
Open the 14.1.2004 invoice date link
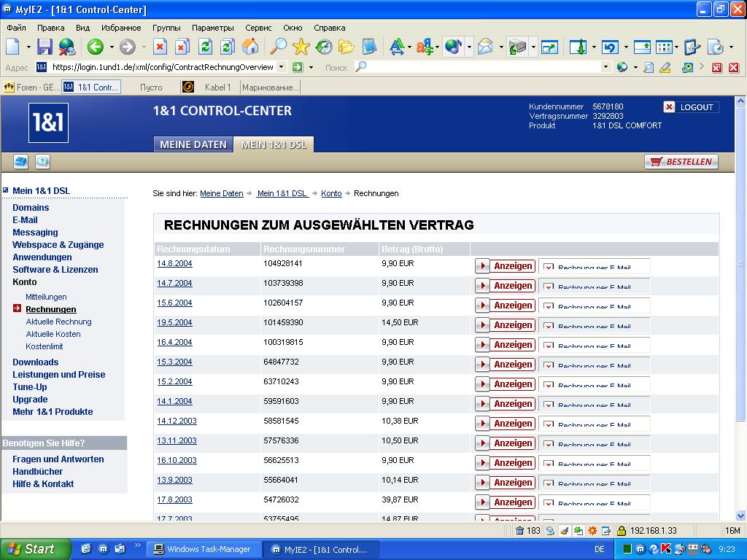(x=174, y=401)
